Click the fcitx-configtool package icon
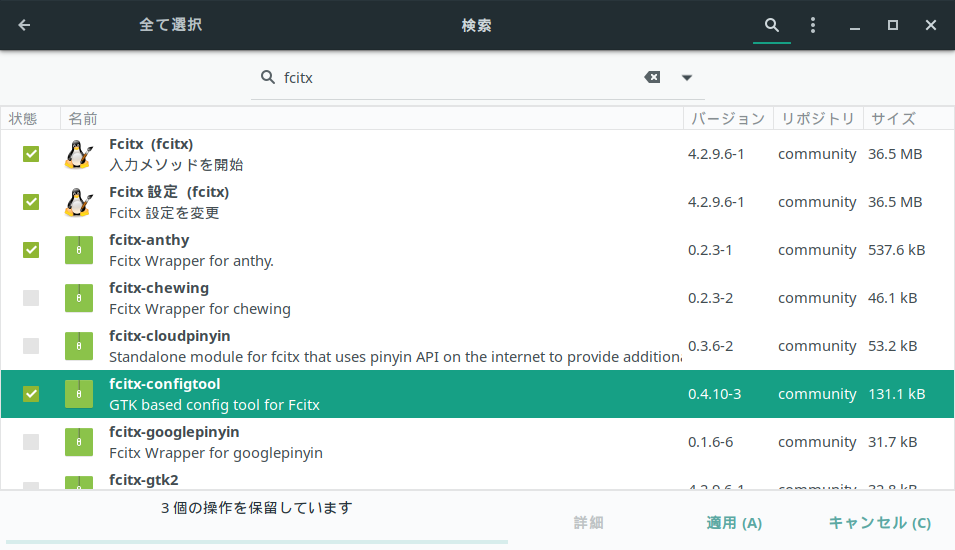Screen dimensions: 955x550 tap(79, 394)
